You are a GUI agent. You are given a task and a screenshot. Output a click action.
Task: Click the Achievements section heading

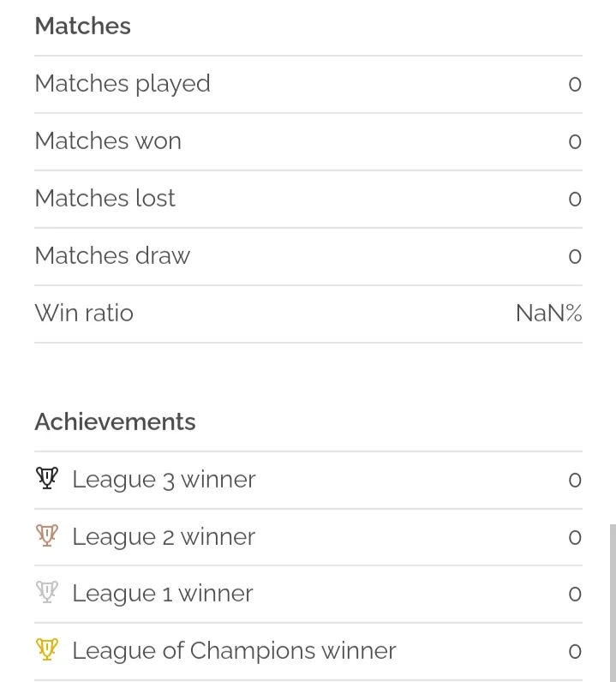(x=116, y=422)
